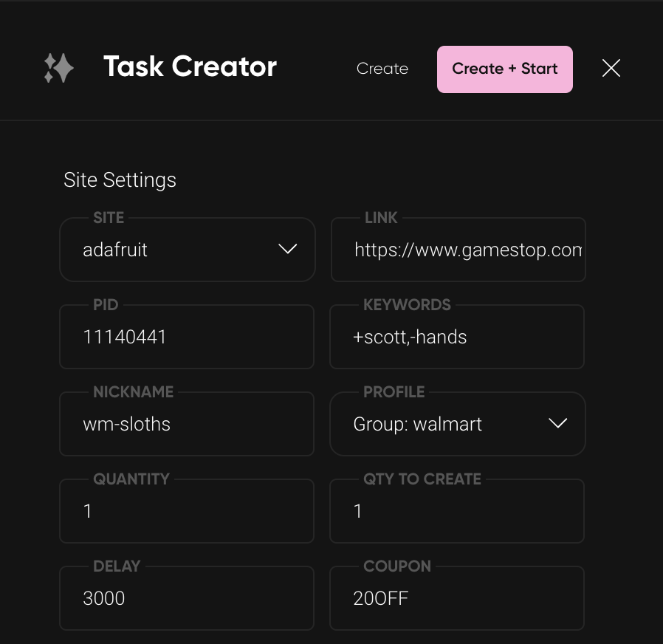663x644 pixels.
Task: Select the KEYWORDS field with +scott,-hands
Action: tap(456, 336)
